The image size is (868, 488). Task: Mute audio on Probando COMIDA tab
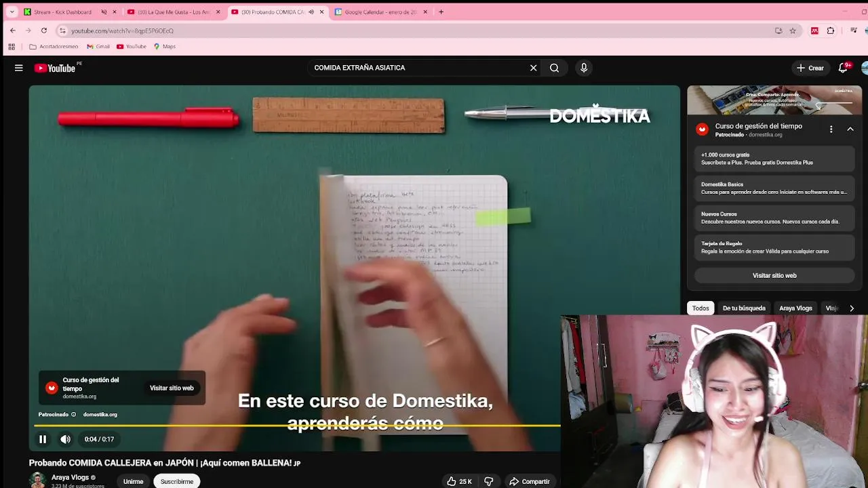tap(311, 12)
